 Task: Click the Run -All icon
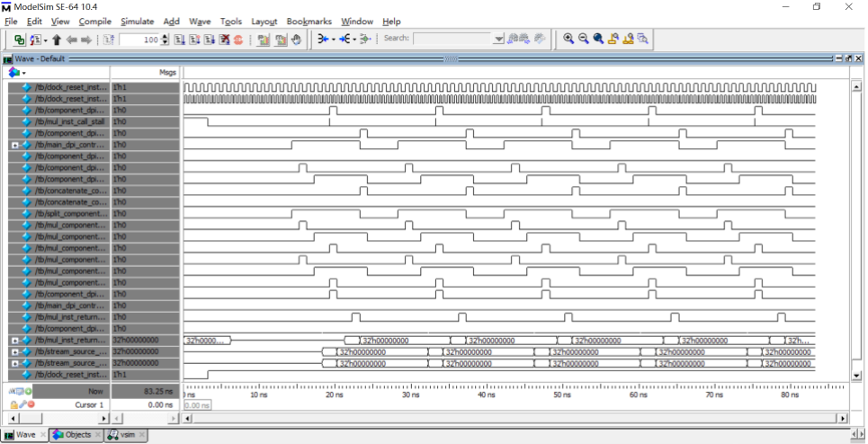pos(210,40)
